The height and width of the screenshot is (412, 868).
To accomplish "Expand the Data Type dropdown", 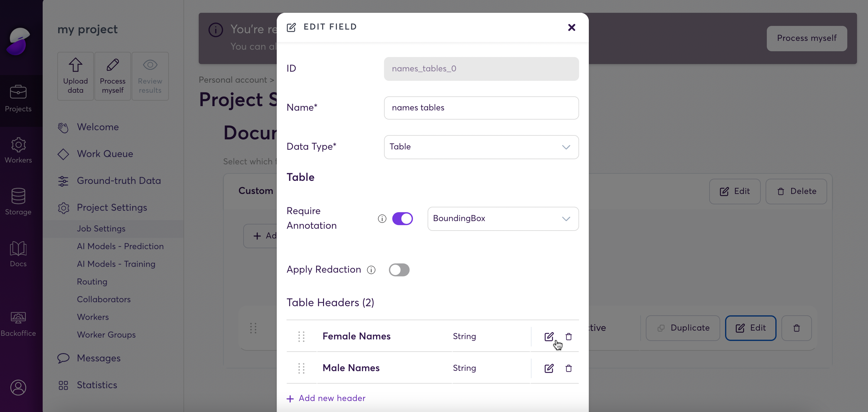I will pos(481,147).
